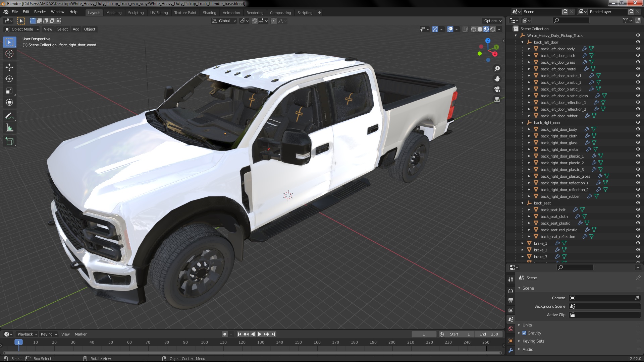Select Solid viewport shading sphere
644x362 pixels.
point(480,29)
